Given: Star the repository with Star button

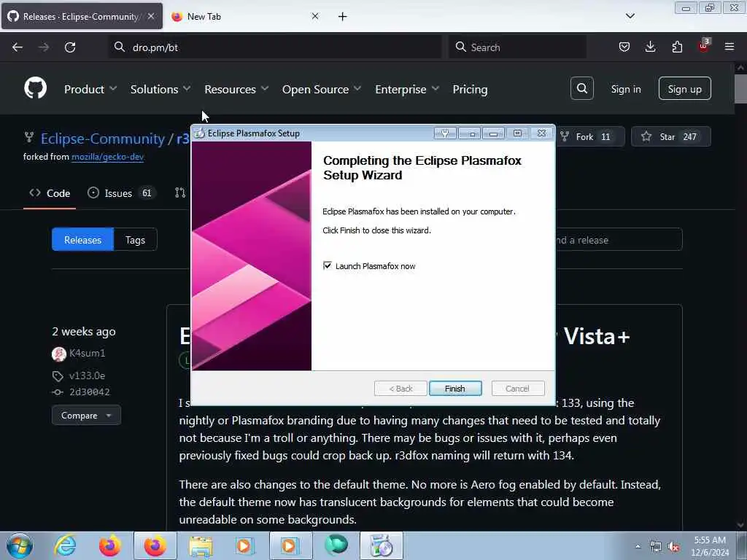Looking at the screenshot, I should (671, 136).
